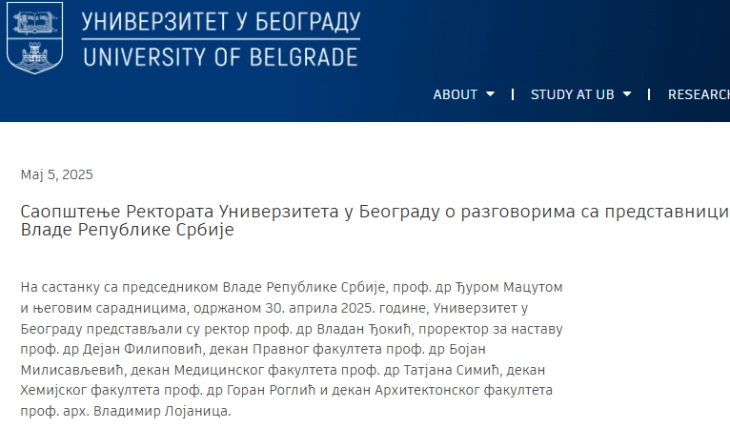Click the horizontal line between university titles
This screenshot has width=730, height=429.
(x=221, y=39)
